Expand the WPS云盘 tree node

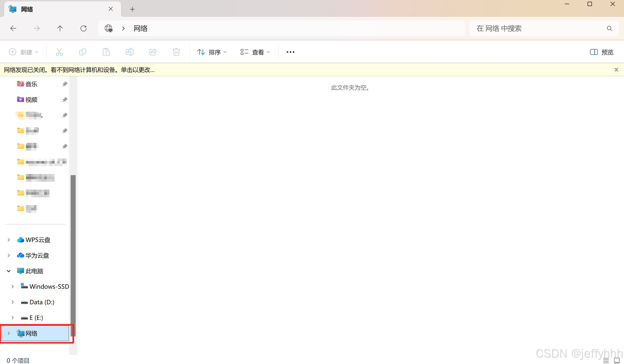click(x=9, y=240)
